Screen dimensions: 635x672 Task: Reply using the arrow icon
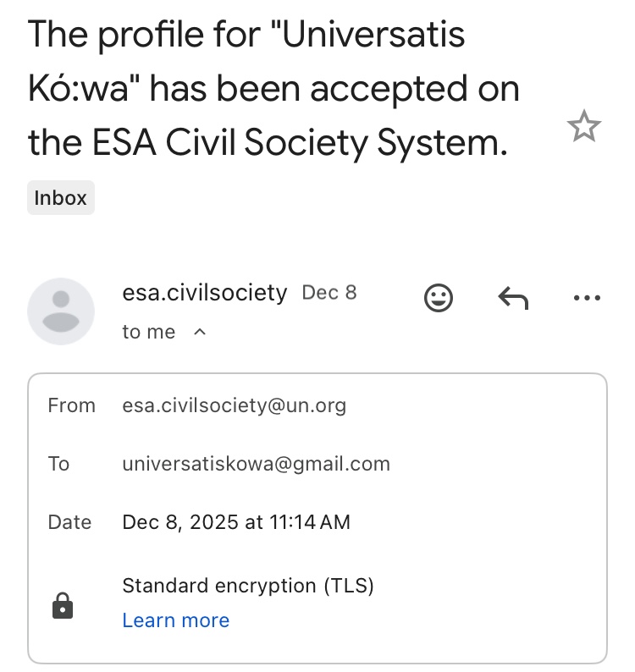[512, 297]
